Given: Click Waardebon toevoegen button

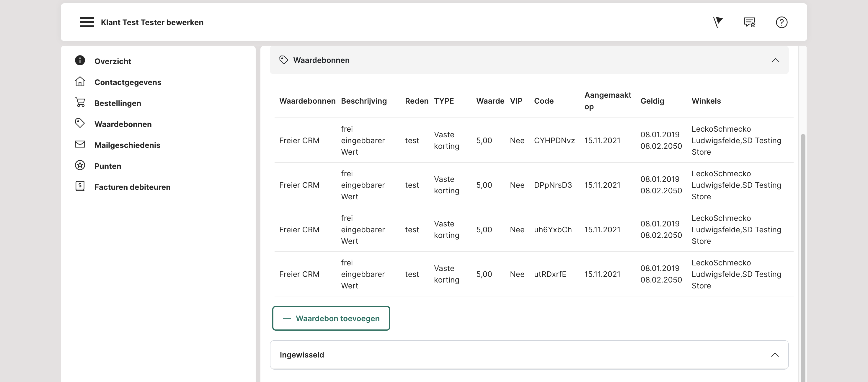Looking at the screenshot, I should coord(331,318).
